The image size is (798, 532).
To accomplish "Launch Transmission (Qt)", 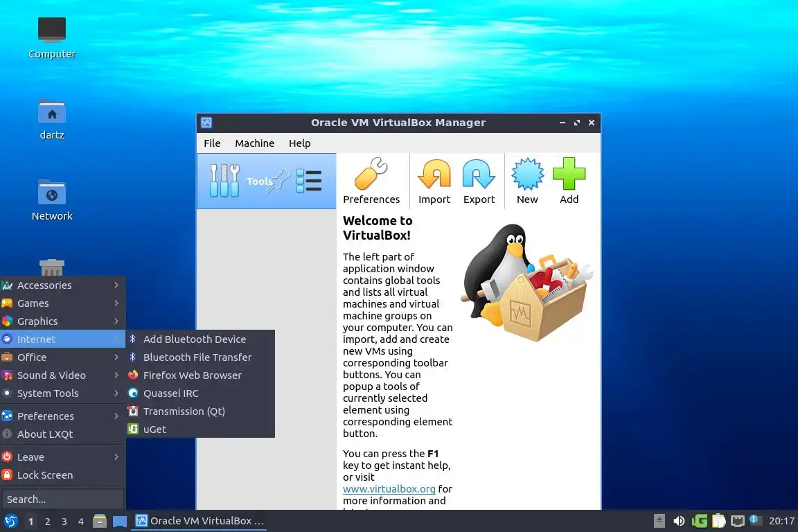I will (x=200, y=411).
